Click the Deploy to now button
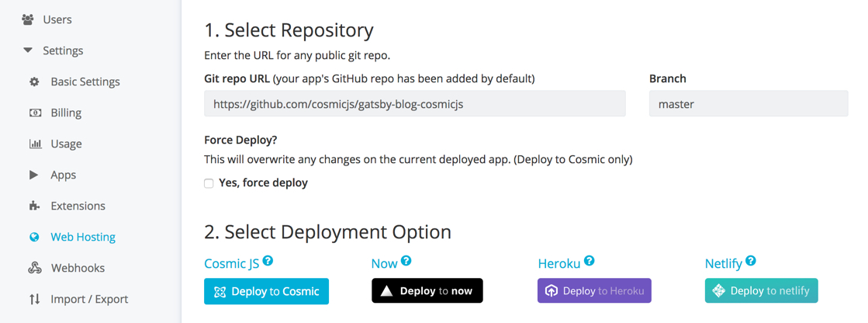The height and width of the screenshot is (323, 868). tap(427, 291)
